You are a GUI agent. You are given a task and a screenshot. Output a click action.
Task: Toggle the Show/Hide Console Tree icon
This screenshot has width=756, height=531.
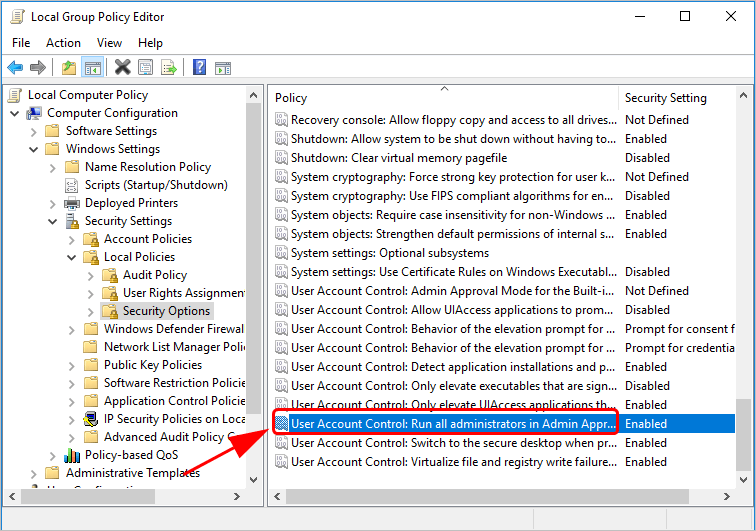[92, 67]
